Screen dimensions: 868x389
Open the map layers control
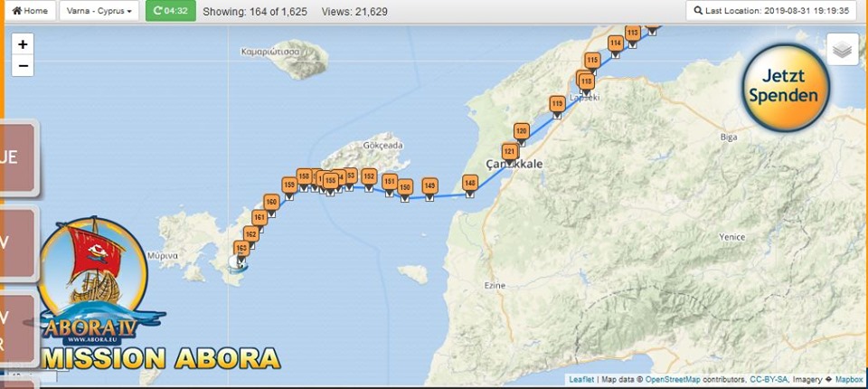coord(843,50)
